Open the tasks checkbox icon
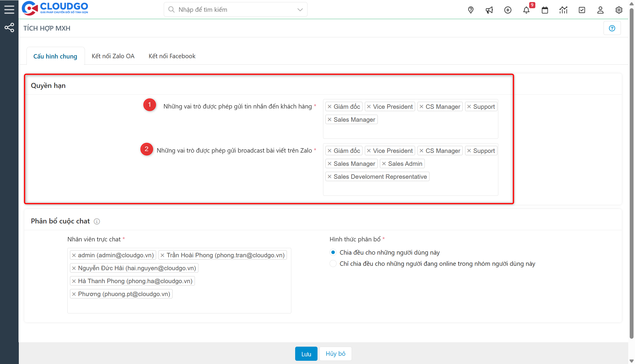Image resolution: width=635 pixels, height=364 pixels. [x=582, y=10]
